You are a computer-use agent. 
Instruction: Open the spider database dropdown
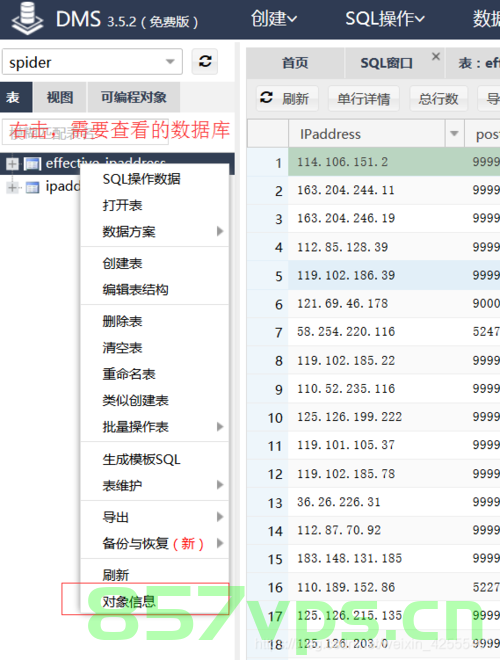click(92, 62)
